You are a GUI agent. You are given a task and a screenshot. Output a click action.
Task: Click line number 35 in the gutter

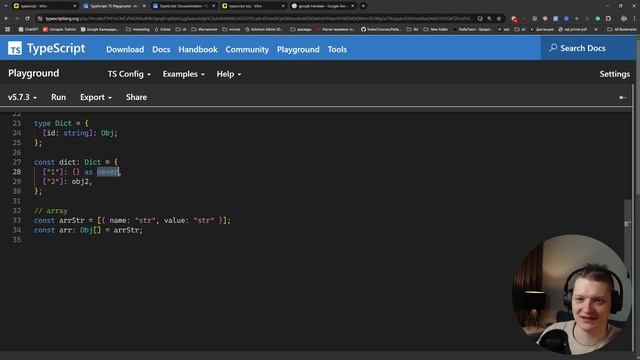pos(16,240)
